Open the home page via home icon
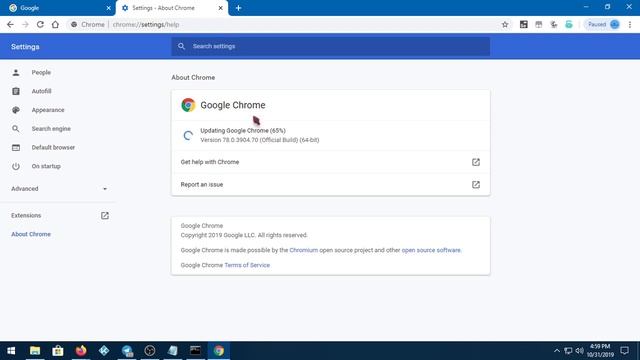The height and width of the screenshot is (360, 640). pos(55,24)
